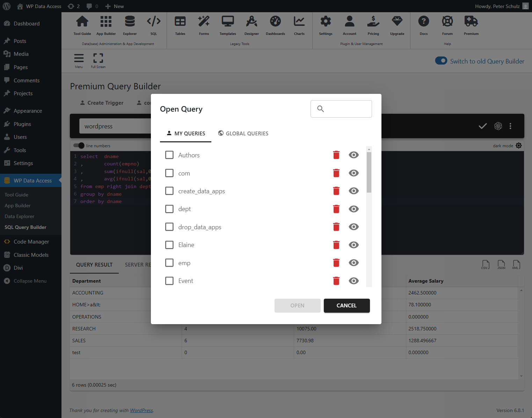This screenshot has width=532, height=418.
Task: Open the Explorer database icon
Action: point(130,21)
